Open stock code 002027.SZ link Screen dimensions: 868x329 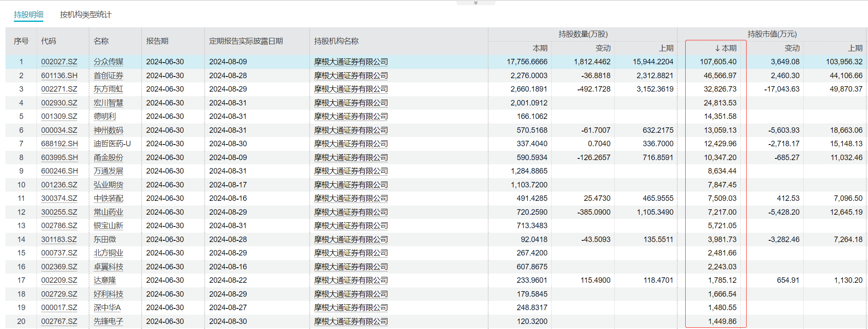59,62
